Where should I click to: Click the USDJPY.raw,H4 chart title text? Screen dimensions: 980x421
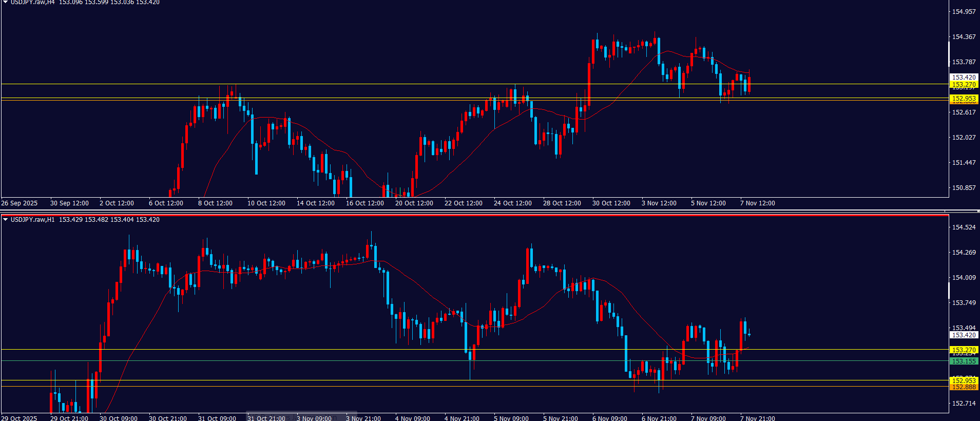[x=32, y=3]
